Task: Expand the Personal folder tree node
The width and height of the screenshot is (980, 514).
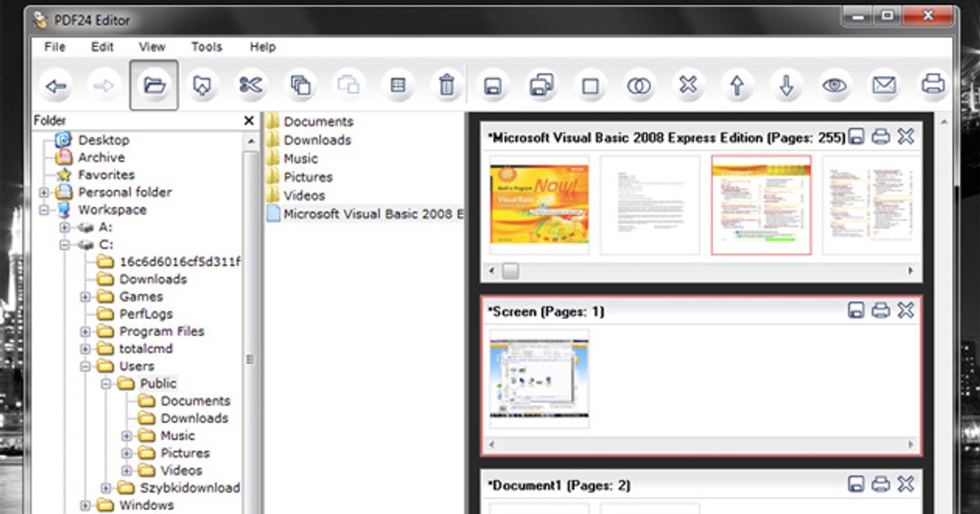Action: (x=44, y=193)
